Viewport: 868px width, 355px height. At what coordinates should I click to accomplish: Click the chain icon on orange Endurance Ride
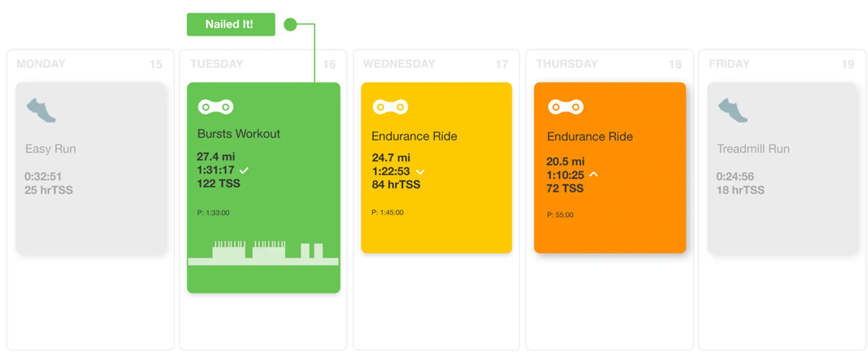(565, 107)
